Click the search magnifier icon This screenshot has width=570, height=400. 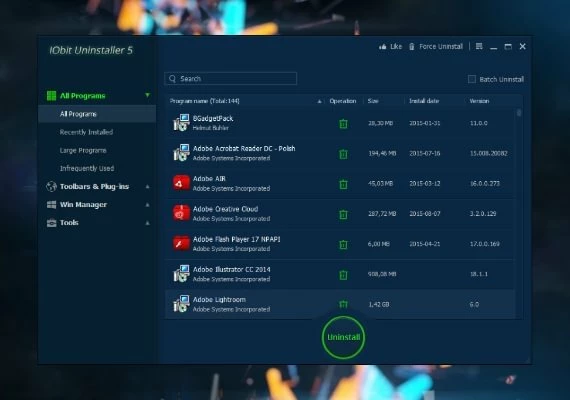click(x=173, y=79)
